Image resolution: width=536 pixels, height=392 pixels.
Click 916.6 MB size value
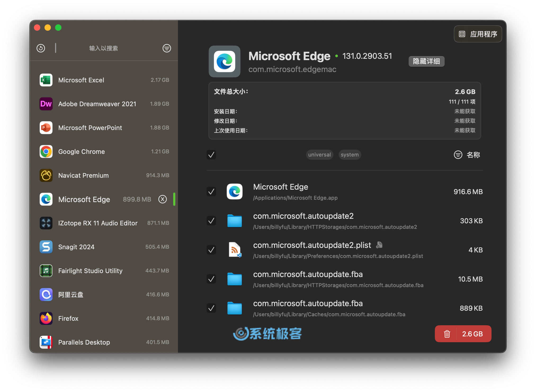(x=468, y=191)
